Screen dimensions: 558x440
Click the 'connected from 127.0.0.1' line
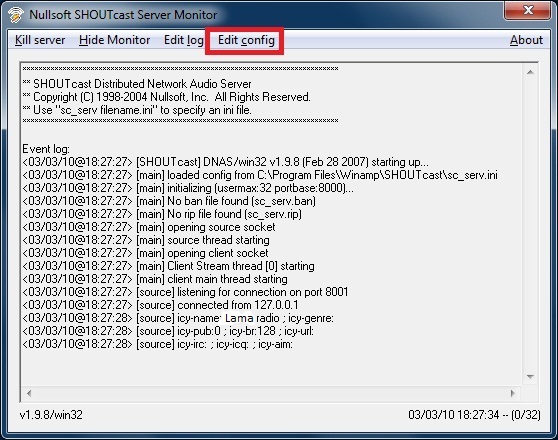coord(160,305)
